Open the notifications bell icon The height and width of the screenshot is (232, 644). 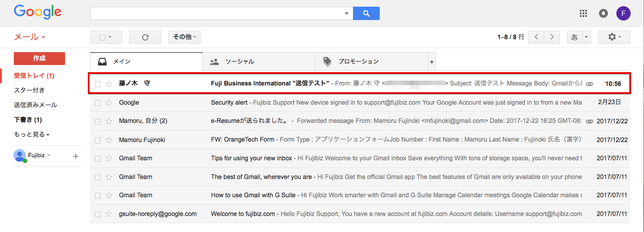pyautogui.click(x=603, y=13)
